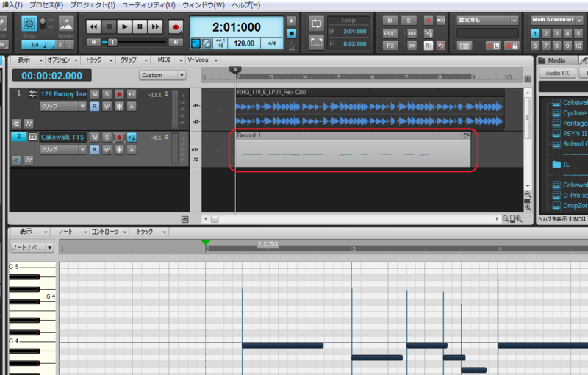Select the PSYN II synth in browser list
The width and height of the screenshot is (588, 375).
pyautogui.click(x=574, y=134)
